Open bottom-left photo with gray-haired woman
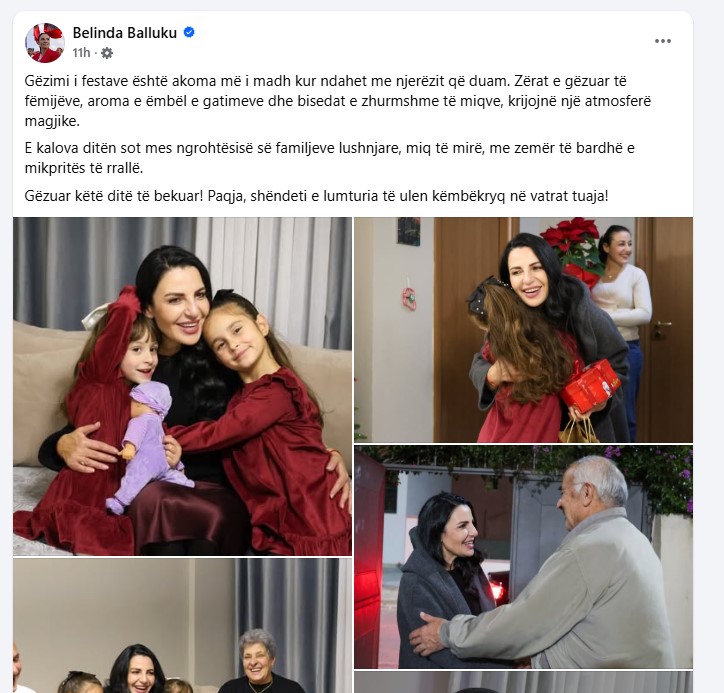Viewport: 724px width, 693px height. coord(182,626)
